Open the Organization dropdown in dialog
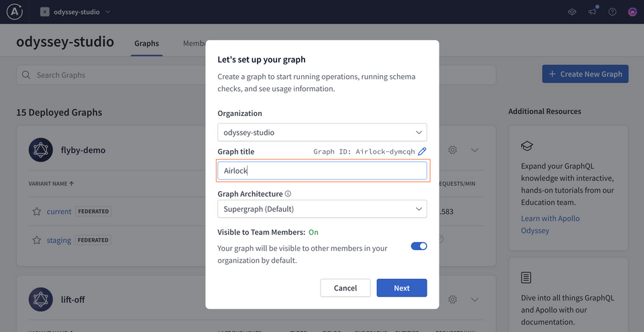The width and height of the screenshot is (644, 332). pos(323,132)
